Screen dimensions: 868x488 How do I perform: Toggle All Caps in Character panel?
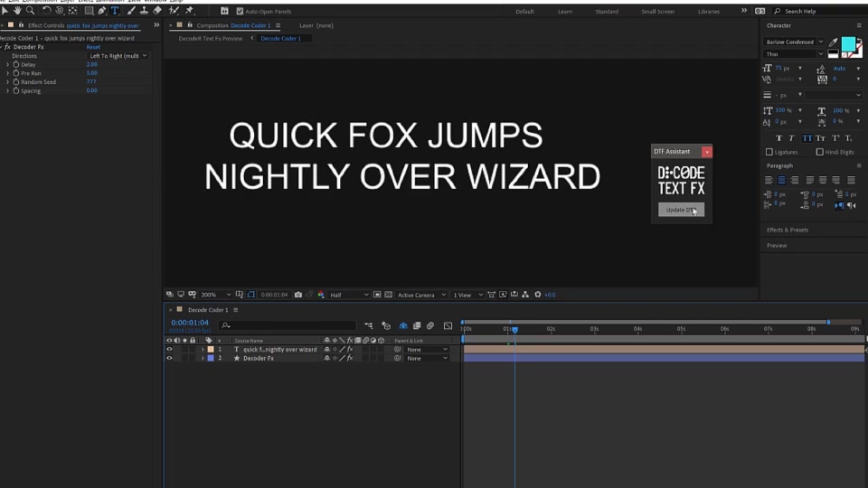(807, 138)
